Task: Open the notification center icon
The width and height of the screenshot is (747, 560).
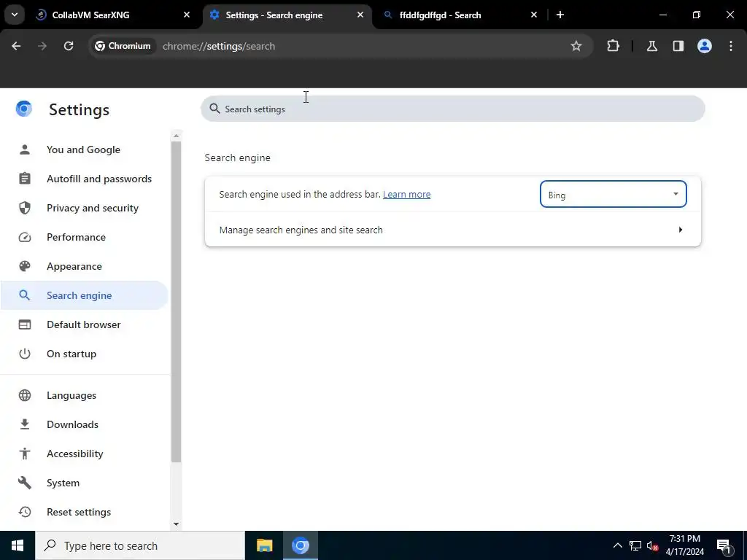Action: click(724, 545)
